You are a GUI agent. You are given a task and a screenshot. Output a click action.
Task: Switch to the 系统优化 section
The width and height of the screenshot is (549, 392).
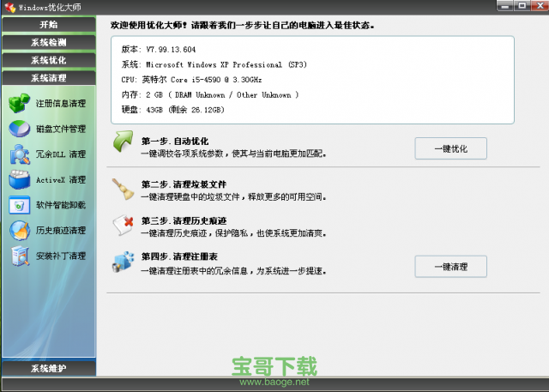(x=49, y=60)
